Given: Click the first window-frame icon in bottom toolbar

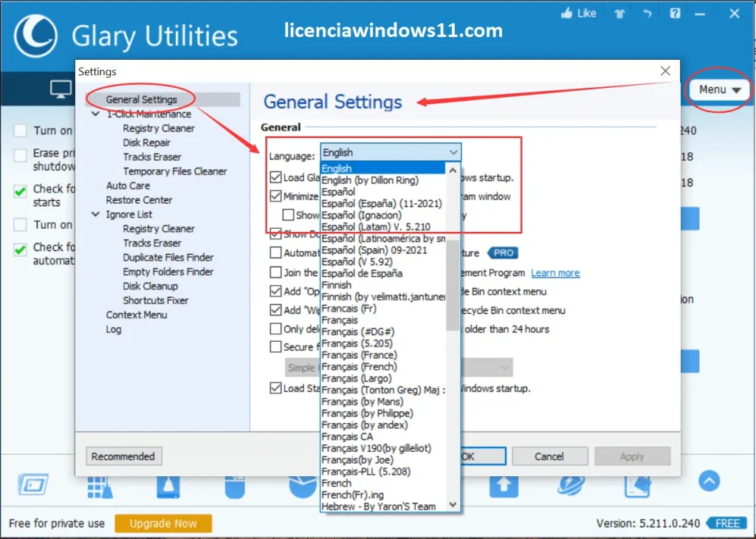Looking at the screenshot, I should point(33,484).
